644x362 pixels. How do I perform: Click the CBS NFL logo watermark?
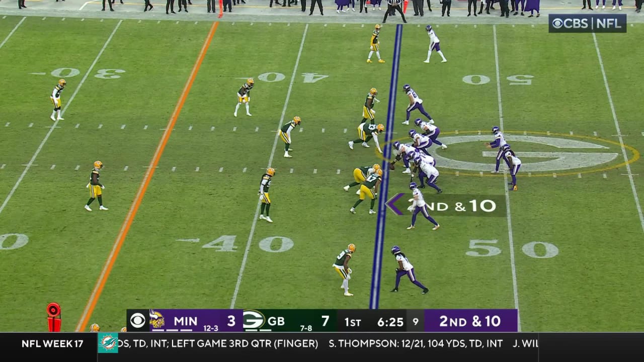point(587,23)
